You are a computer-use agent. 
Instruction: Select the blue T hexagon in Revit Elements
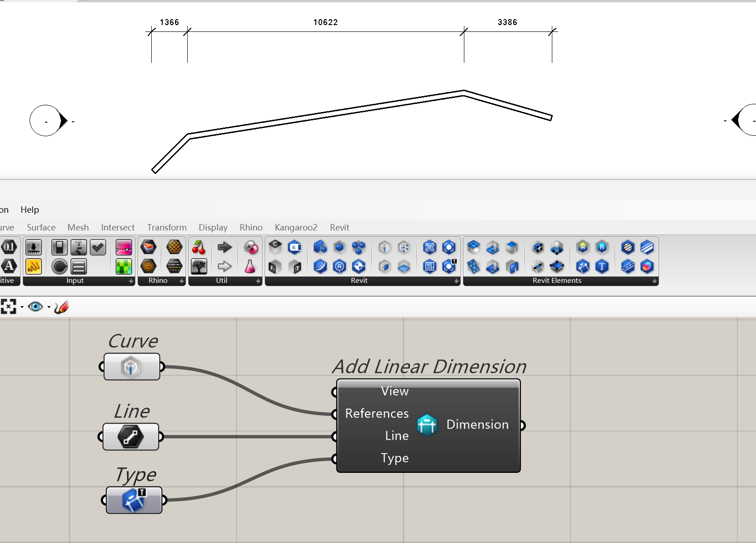pos(602,266)
